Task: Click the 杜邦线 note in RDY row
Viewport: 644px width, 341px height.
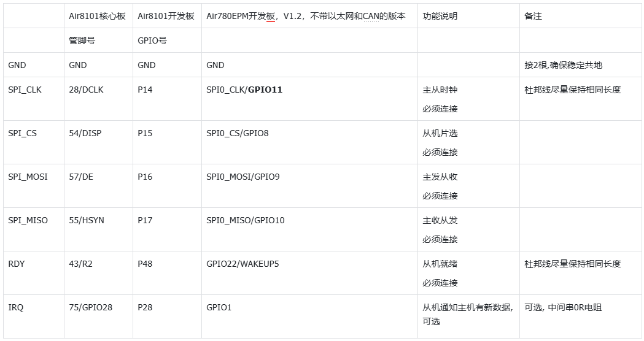Action: coord(573,264)
